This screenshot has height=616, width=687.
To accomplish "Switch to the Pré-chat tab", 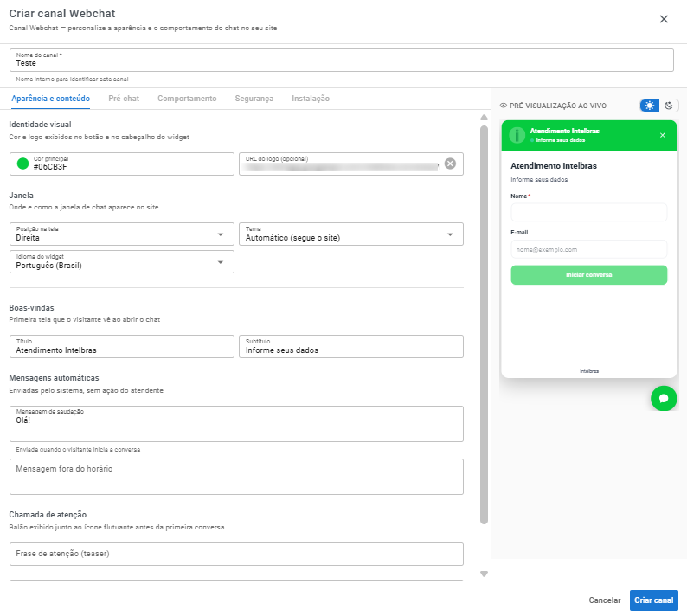I will point(124,99).
